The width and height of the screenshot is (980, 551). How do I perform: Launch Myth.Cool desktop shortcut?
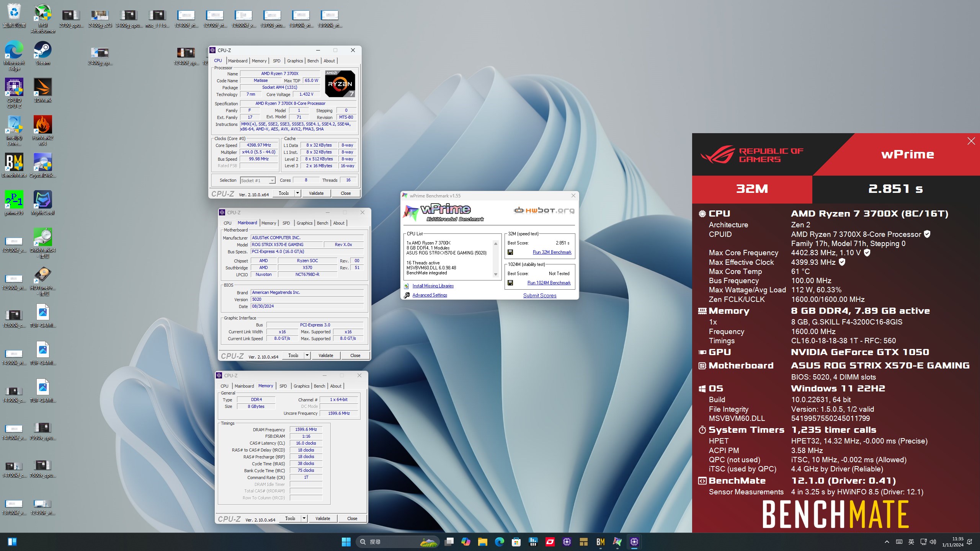(x=43, y=203)
